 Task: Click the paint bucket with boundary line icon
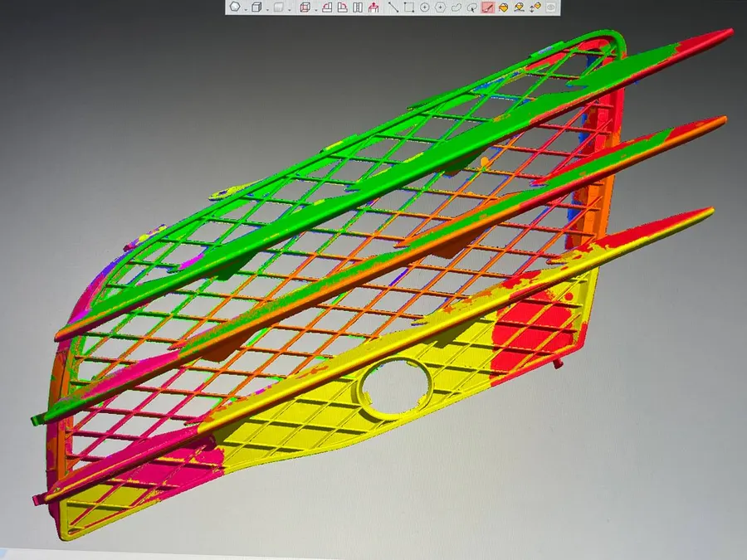(x=520, y=7)
